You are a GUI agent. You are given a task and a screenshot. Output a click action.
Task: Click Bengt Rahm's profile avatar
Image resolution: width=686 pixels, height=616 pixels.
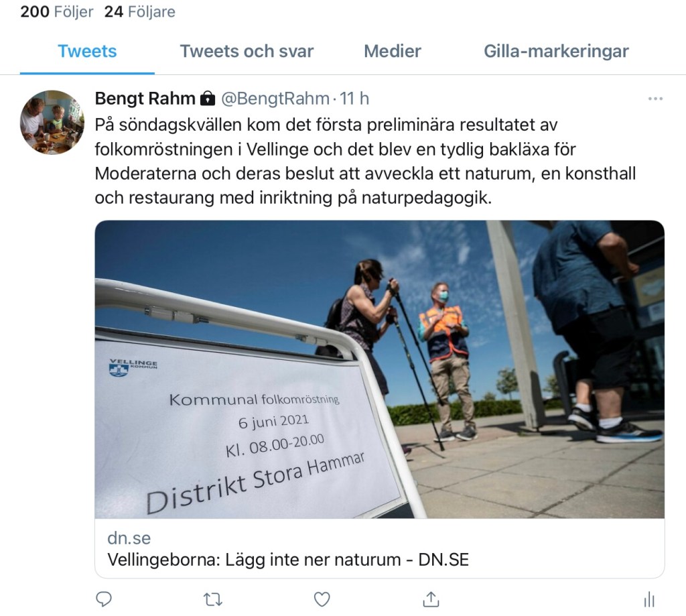tap(52, 122)
